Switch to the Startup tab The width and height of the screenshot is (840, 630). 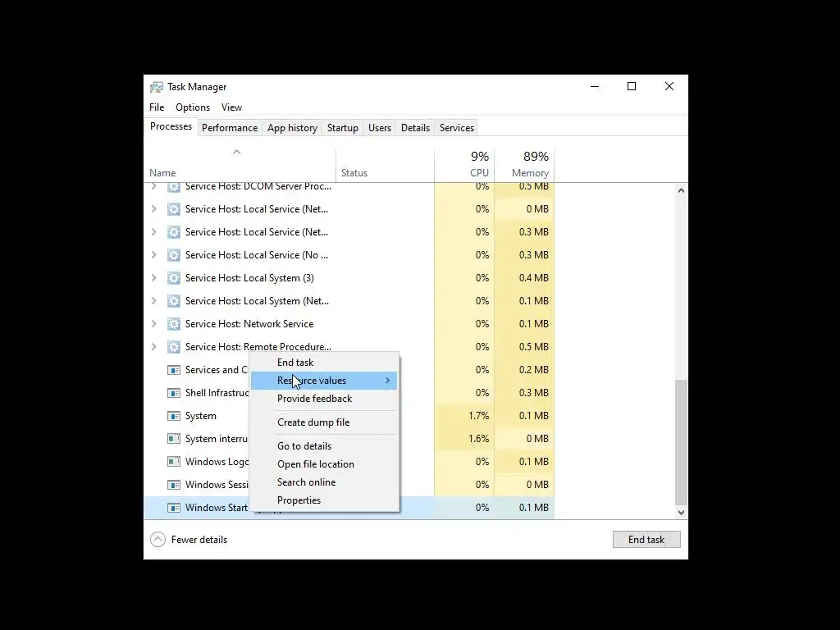click(342, 128)
